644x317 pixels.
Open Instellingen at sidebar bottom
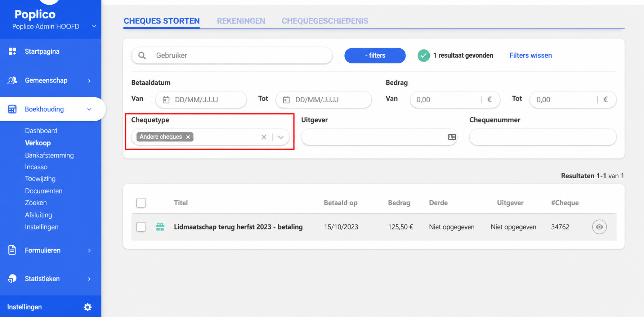tap(24, 307)
